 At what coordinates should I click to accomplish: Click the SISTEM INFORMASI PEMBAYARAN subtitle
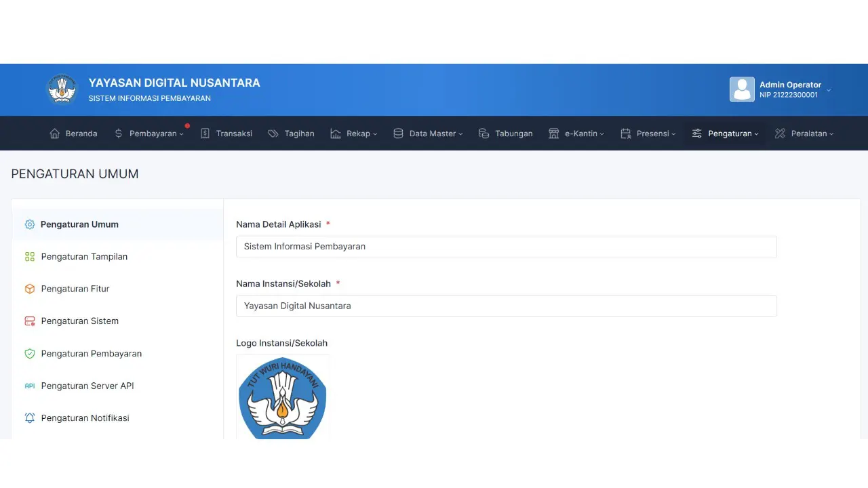coord(149,98)
